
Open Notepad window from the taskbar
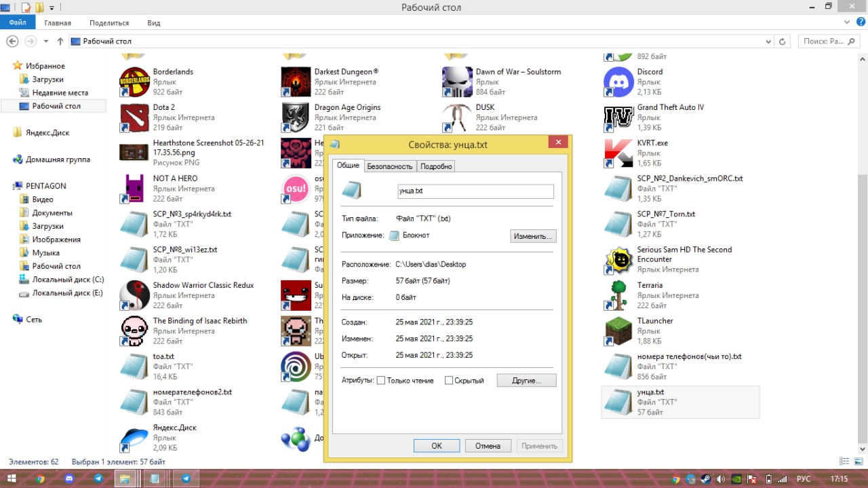coord(155,478)
